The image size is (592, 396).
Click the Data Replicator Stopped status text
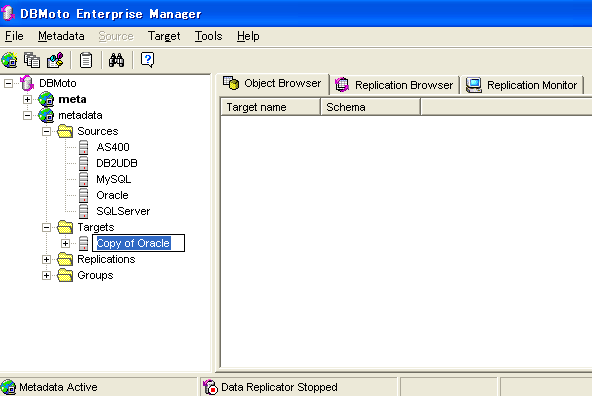click(x=279, y=387)
